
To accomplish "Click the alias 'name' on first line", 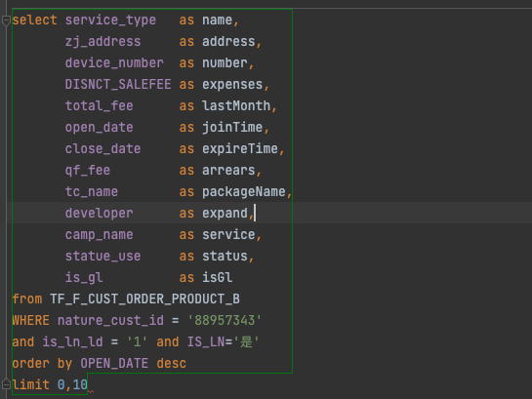I will [217, 20].
